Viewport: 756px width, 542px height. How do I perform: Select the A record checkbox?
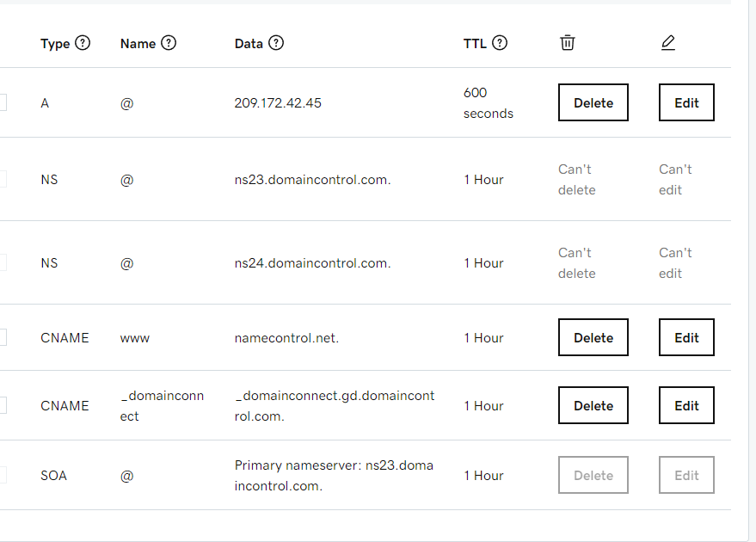point(2,102)
